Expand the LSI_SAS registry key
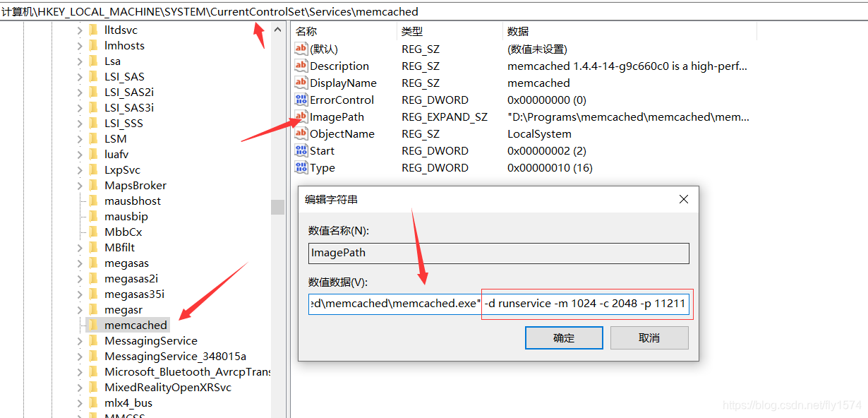This screenshot has height=418, width=868. [79, 77]
